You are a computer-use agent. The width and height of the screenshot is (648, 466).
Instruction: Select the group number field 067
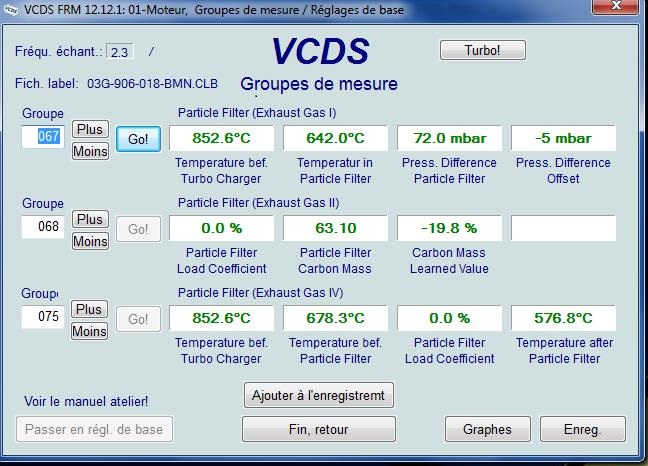coord(43,136)
